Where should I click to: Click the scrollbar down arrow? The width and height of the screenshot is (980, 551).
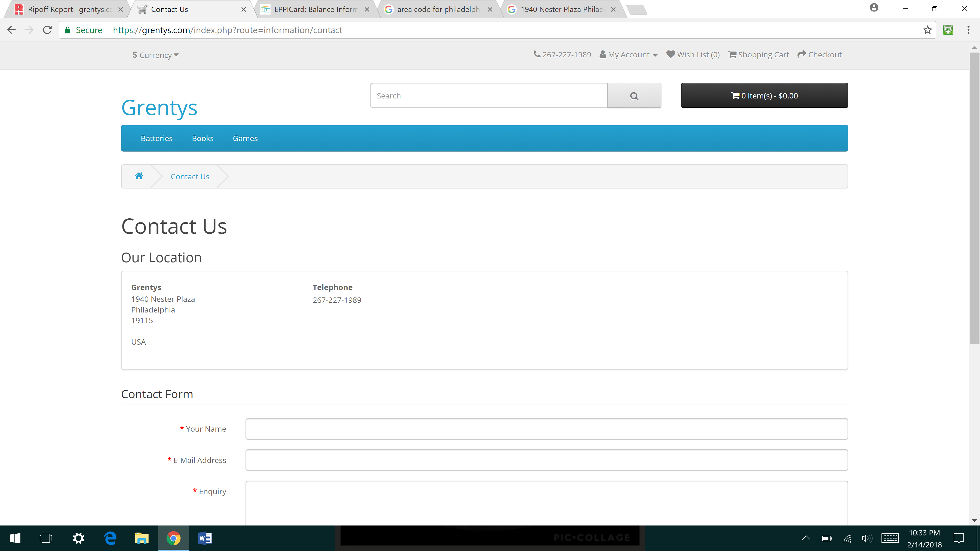974,520
